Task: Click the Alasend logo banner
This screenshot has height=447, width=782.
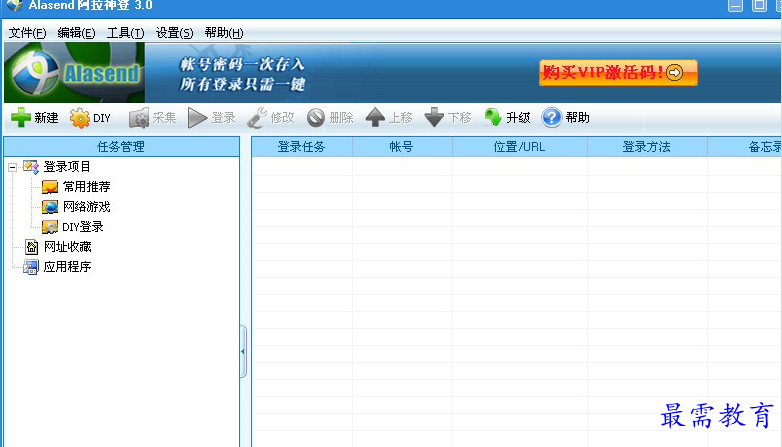Action: pyautogui.click(x=74, y=73)
